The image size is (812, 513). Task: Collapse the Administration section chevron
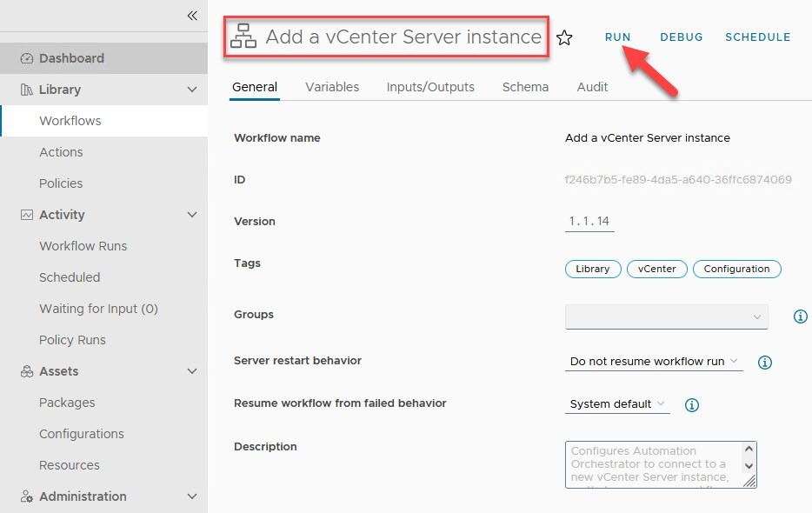192,496
